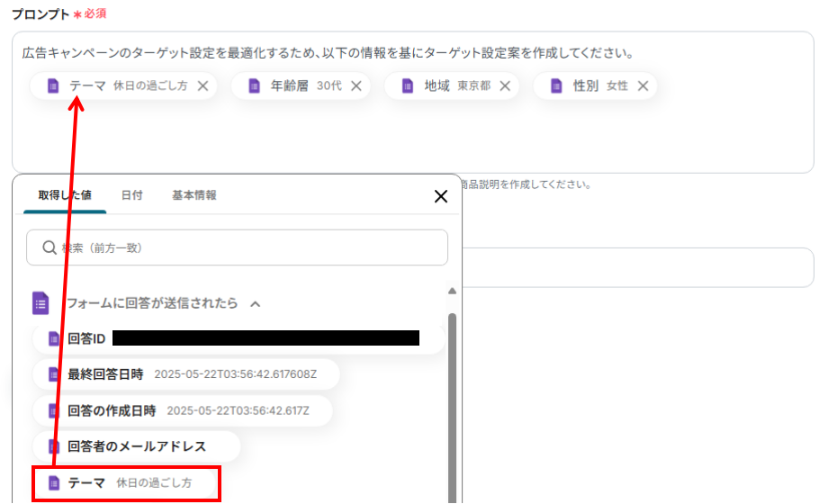Click the form icon on the prompt's テーマ chip

click(x=53, y=85)
